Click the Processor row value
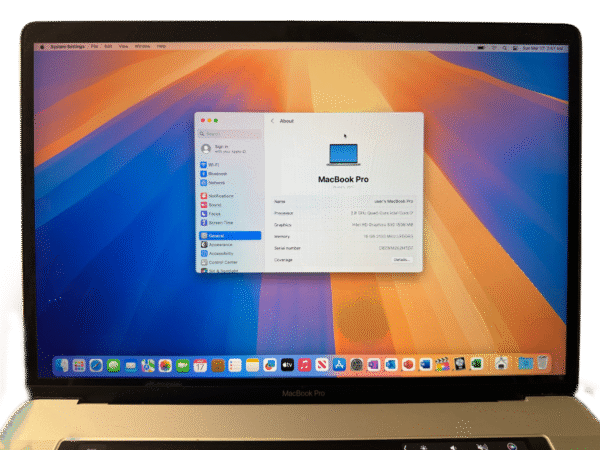The image size is (600, 450). coord(382,213)
